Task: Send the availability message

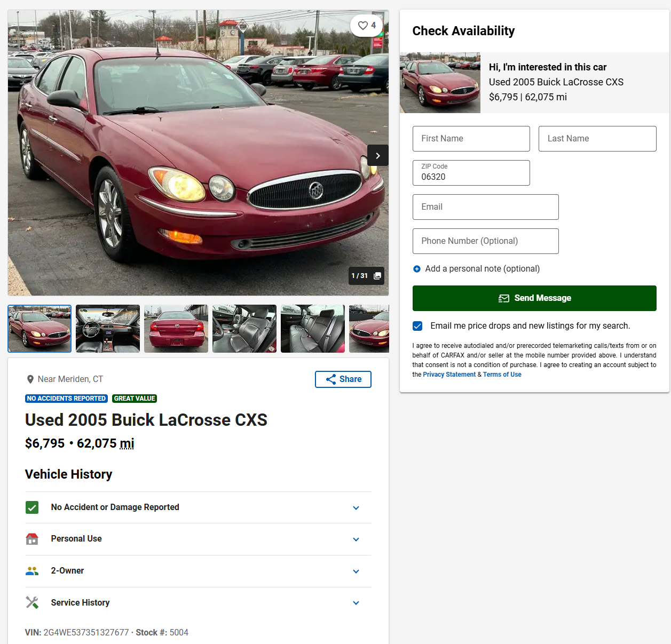Action: click(x=534, y=298)
